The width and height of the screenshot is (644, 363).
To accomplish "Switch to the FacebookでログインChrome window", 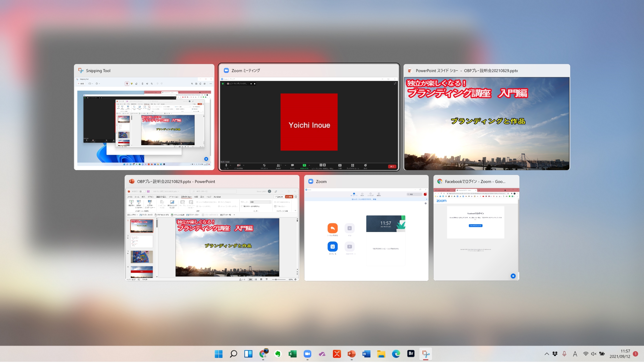I will pos(476,228).
